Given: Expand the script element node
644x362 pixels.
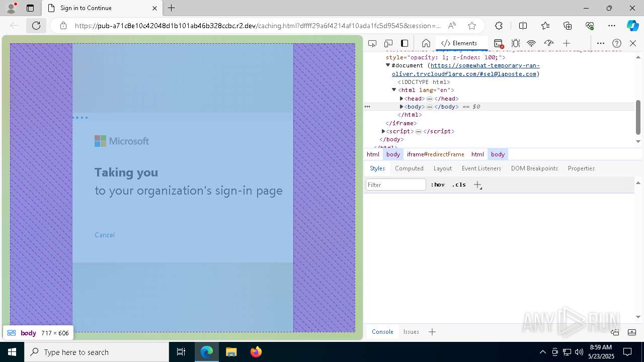Looking at the screenshot, I should [383, 131].
